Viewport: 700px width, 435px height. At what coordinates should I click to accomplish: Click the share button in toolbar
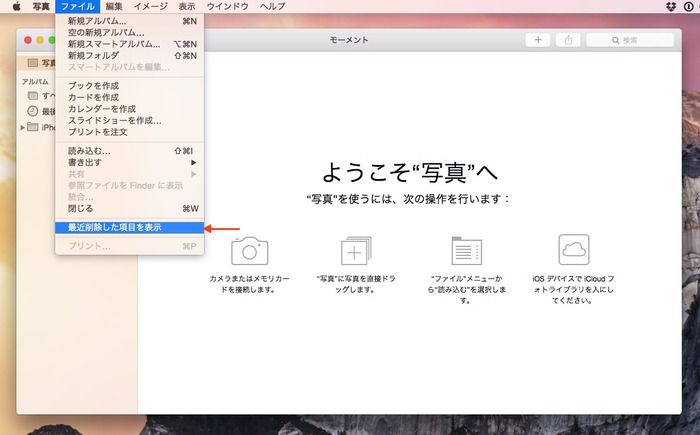click(x=568, y=40)
